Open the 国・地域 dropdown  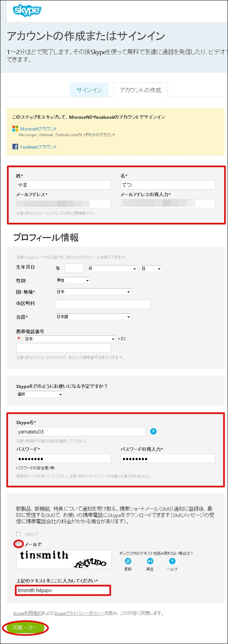(x=93, y=292)
